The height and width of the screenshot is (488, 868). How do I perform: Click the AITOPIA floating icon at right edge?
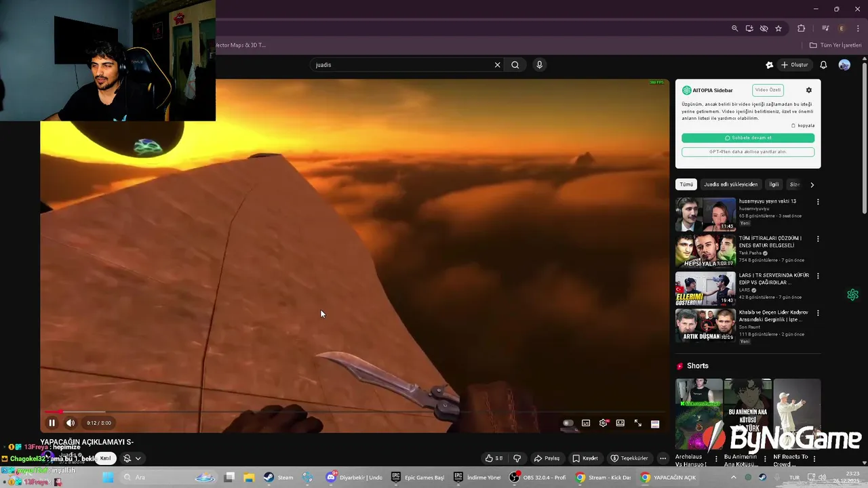(x=852, y=295)
